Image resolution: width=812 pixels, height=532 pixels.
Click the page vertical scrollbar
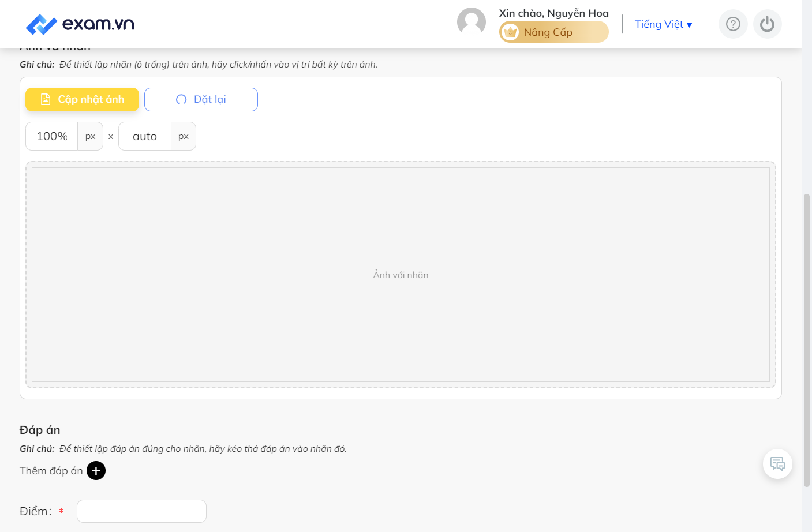(807, 340)
